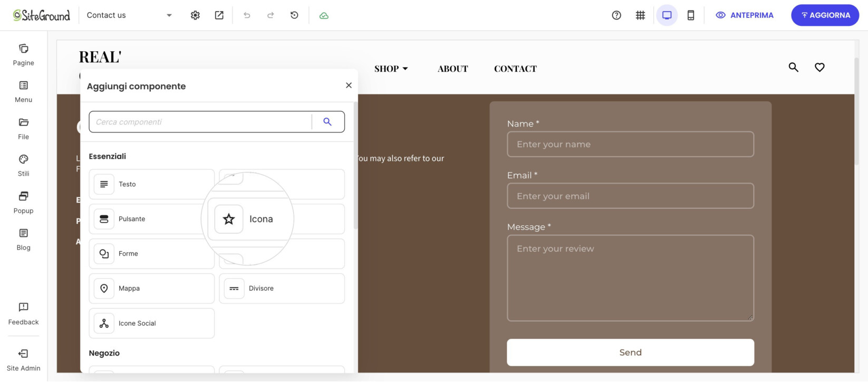The height and width of the screenshot is (382, 868).
Task: Switch to desktop view
Action: 667,15
